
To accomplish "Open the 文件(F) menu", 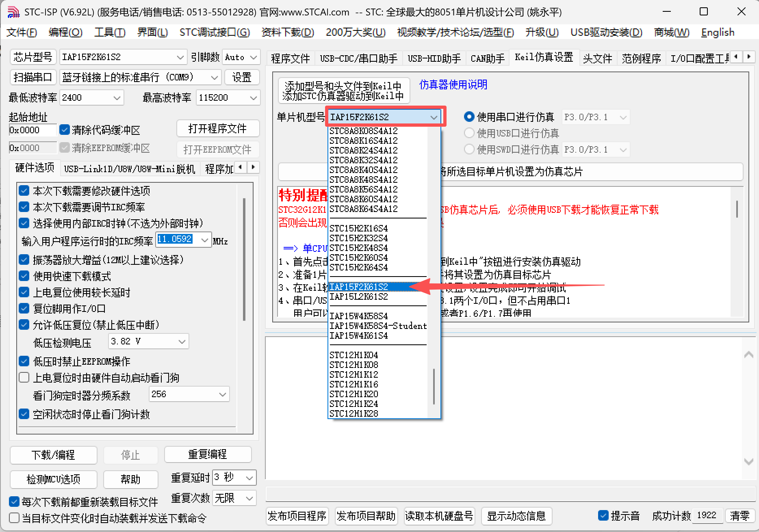I will 22,32.
